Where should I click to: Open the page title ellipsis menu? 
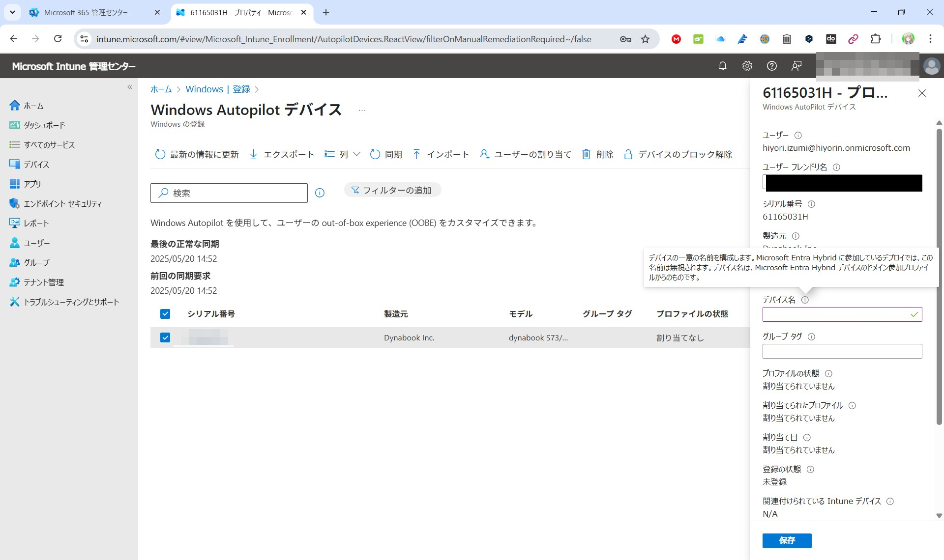coord(362,110)
